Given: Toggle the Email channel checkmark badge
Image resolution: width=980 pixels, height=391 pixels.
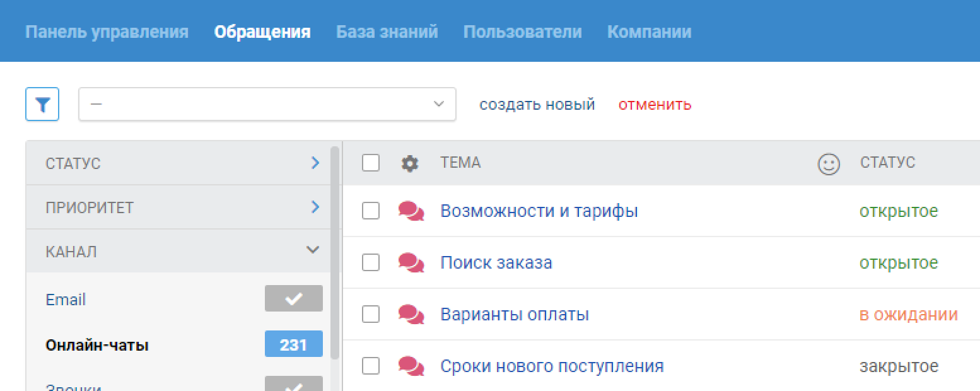Looking at the screenshot, I should coord(293,299).
